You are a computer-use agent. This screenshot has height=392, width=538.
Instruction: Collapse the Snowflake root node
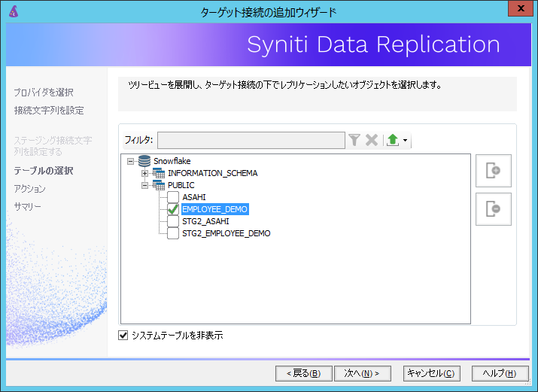pos(130,161)
